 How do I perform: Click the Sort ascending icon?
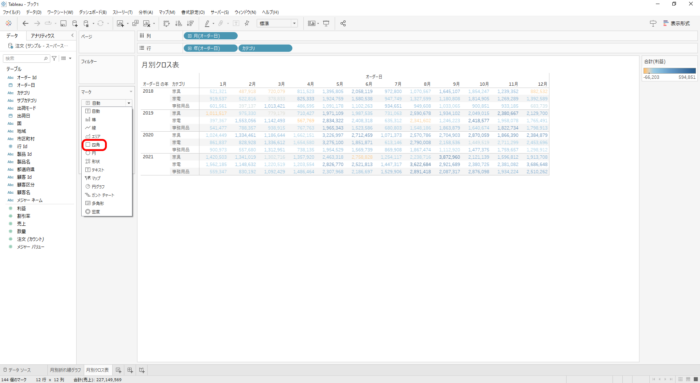[179, 23]
